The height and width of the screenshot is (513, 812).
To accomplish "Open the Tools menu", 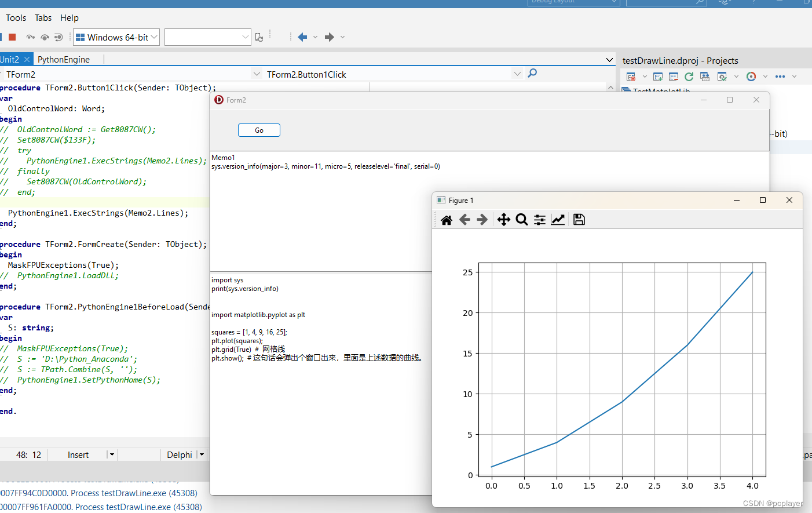I will [x=16, y=18].
